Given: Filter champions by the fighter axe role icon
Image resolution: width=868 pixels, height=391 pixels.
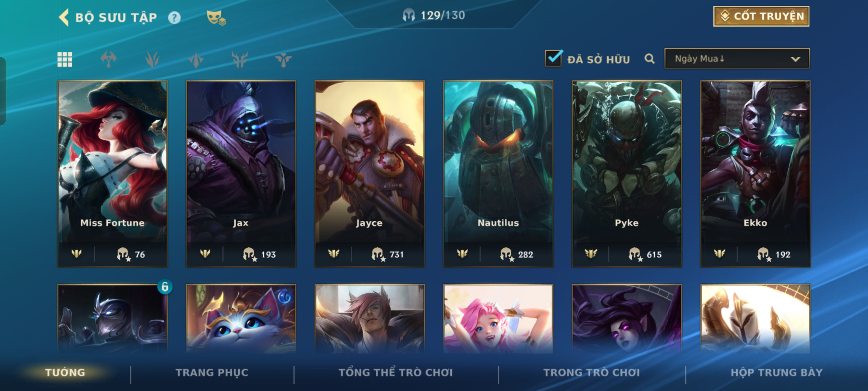Looking at the screenshot, I should click(109, 59).
